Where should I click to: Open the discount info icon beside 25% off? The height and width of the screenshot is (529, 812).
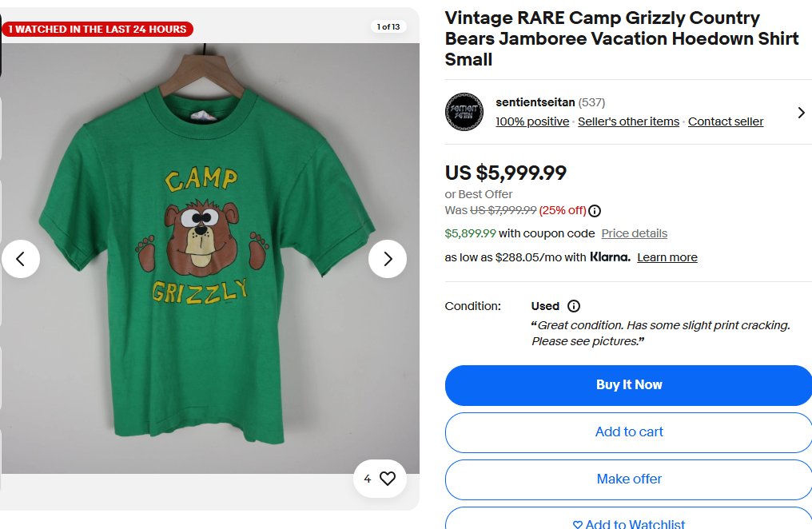(595, 211)
